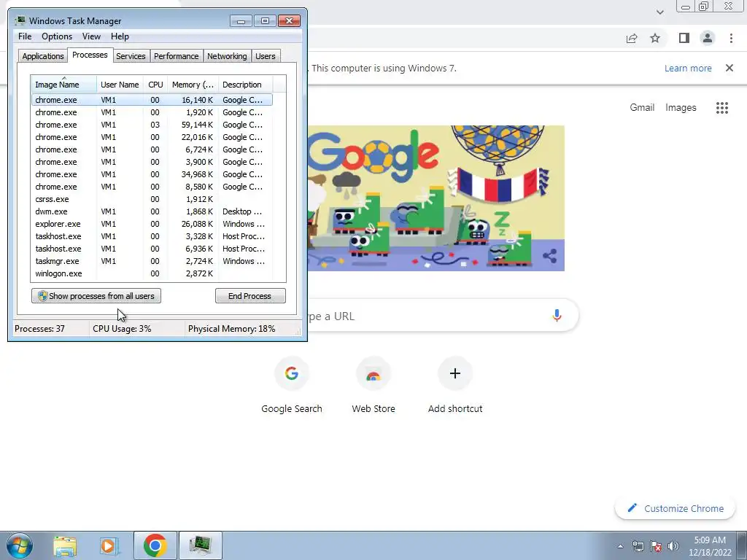Bookmark this page with the star icon
The image size is (747, 560).
tap(655, 38)
